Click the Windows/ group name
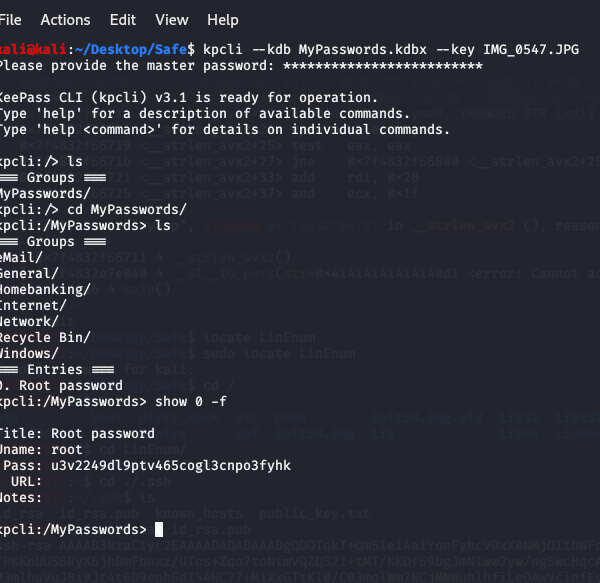The image size is (600, 583). 30,353
